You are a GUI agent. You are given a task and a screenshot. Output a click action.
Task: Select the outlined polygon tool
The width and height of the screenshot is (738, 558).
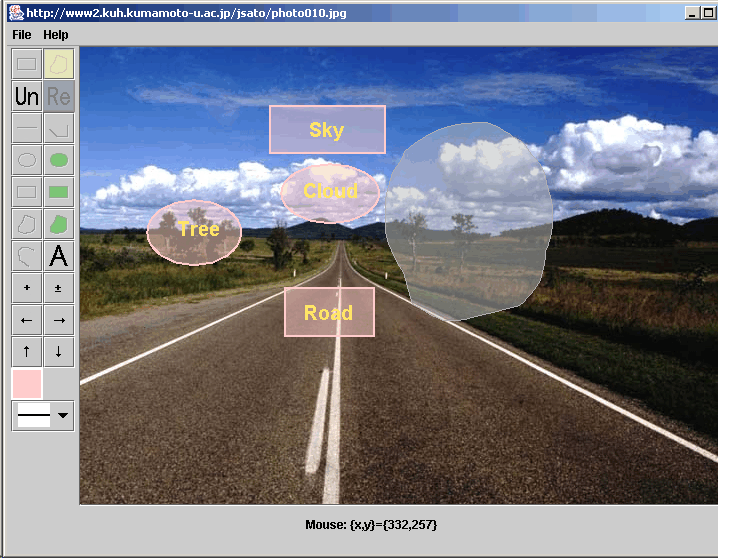(26, 224)
